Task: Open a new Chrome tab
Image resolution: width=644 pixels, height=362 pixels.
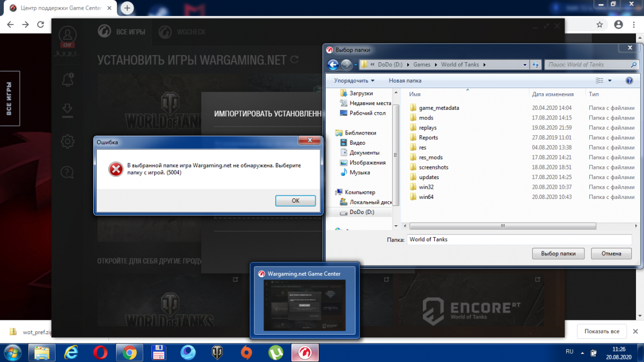Action: click(127, 8)
